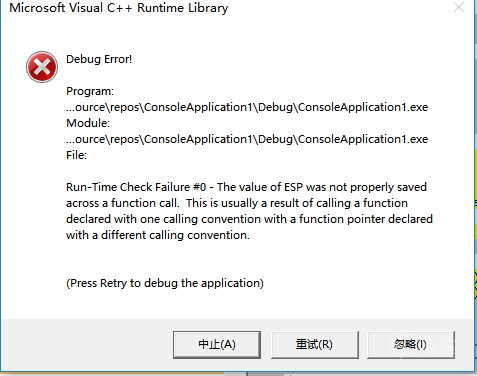Viewport: 477px width, 376px height.
Task: Click the Program: label
Action: pos(90,91)
